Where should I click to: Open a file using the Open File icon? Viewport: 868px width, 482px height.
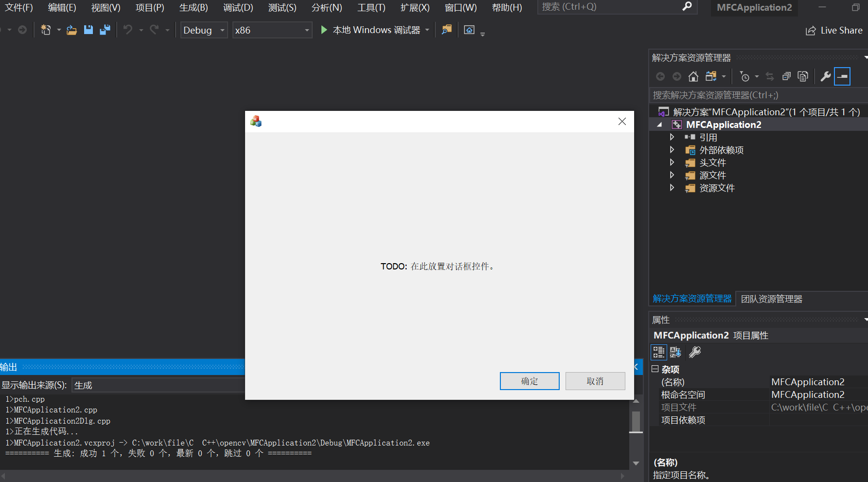pos(71,30)
